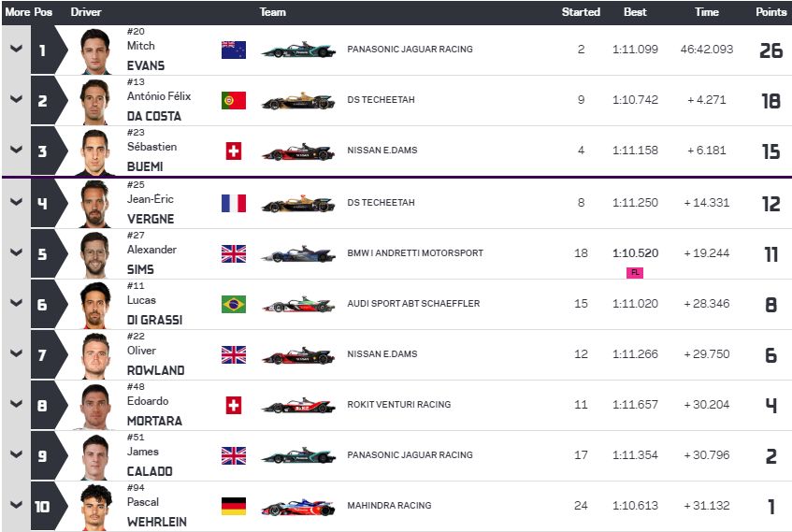
Task: Click the DS Techeetah car in Vergne's row
Action: click(298, 203)
